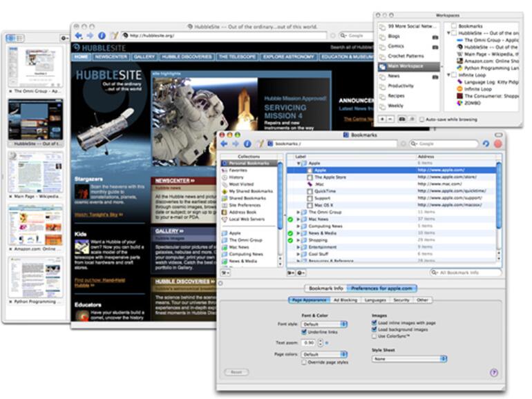Click the Text zoom stepper arrows
Screen dimensions: 532x399
[321, 343]
